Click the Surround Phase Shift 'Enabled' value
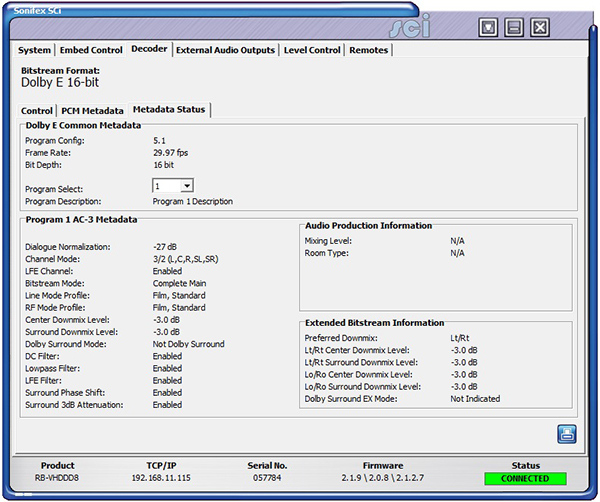This screenshot has width=600, height=502. (167, 393)
